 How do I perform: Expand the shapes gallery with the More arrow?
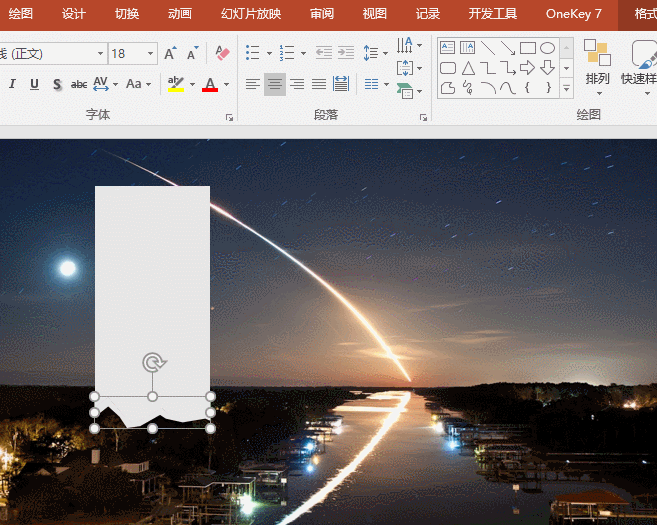[566, 88]
